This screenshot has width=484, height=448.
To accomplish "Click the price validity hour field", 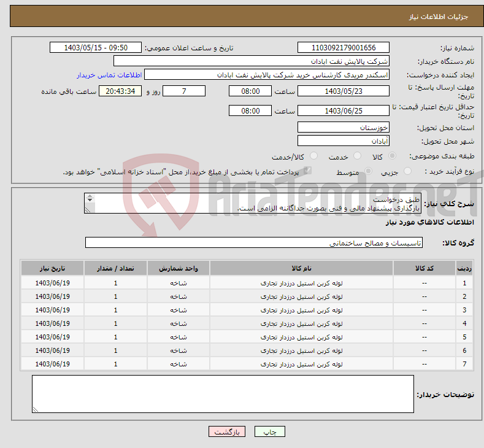I will click(x=250, y=110).
